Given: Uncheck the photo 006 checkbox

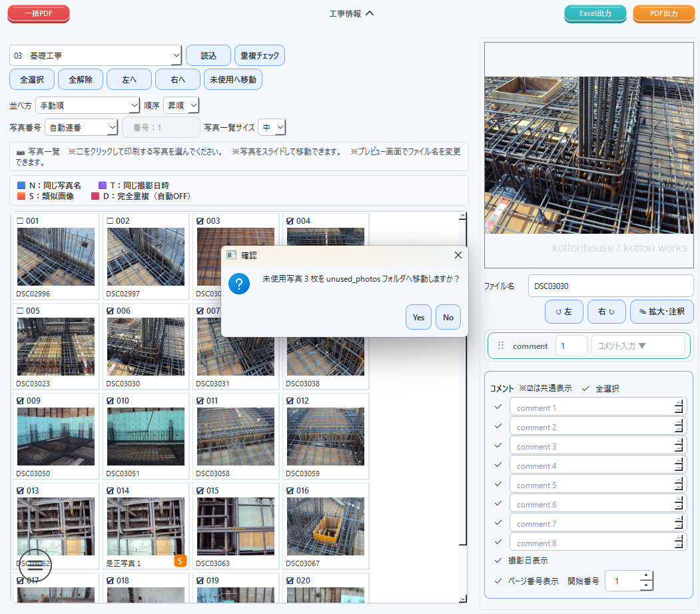Looking at the screenshot, I should tap(111, 310).
